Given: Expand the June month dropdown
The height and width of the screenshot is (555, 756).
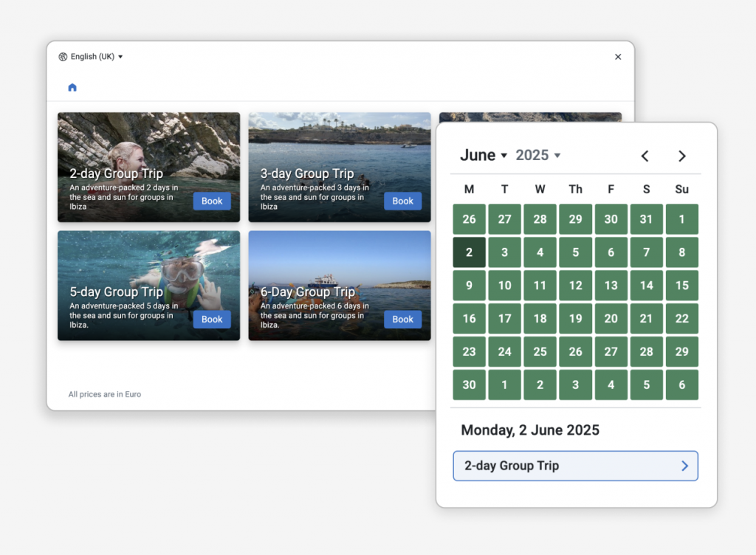Looking at the screenshot, I should [484, 155].
